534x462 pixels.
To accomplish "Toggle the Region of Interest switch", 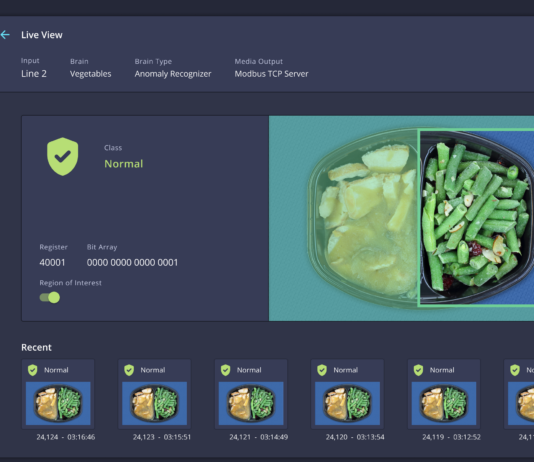I will coord(50,298).
